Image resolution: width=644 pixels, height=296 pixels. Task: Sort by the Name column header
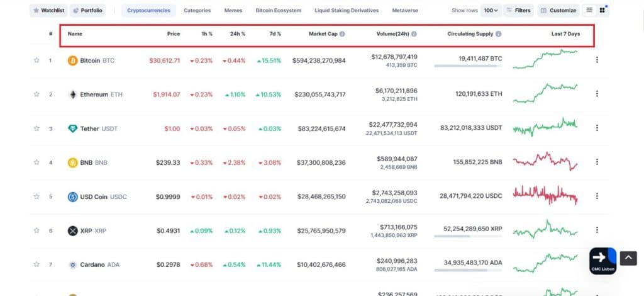click(75, 34)
